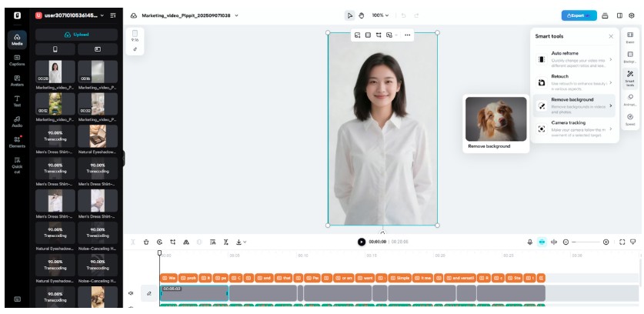Image resolution: width=644 pixels, height=314 pixels.
Task: Expand the user account workspace dropdown
Action: [x=102, y=15]
